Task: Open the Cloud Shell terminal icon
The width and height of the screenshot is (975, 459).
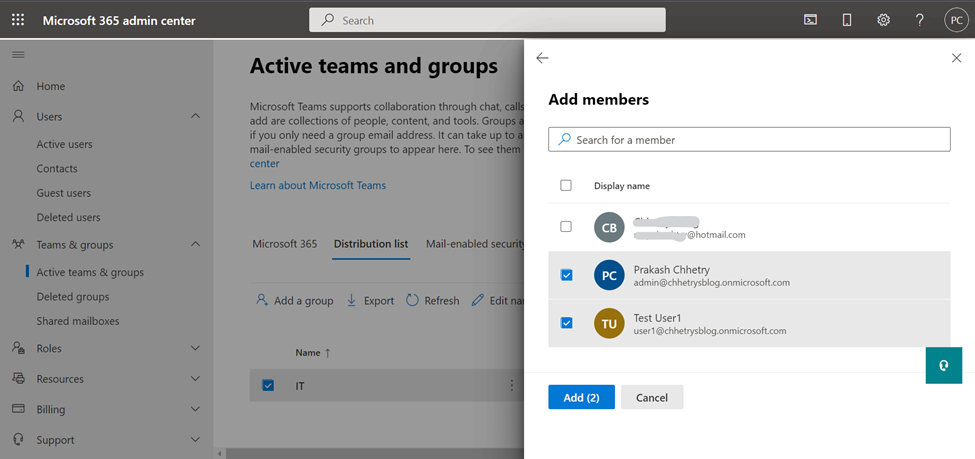Action: (x=810, y=20)
